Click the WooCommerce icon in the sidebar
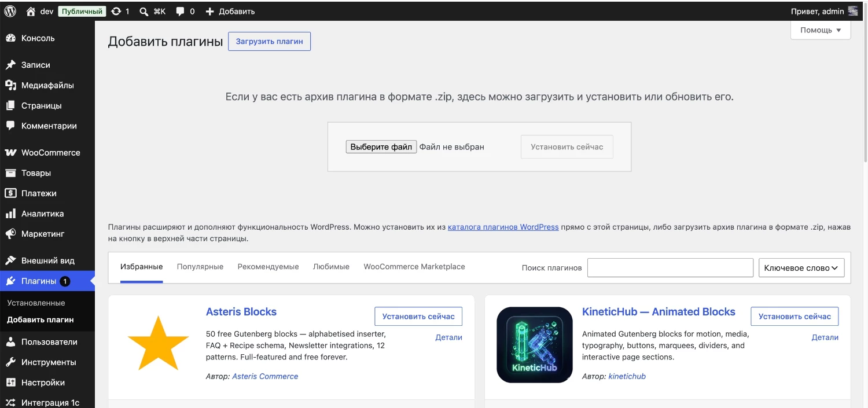Image resolution: width=868 pixels, height=408 pixels. (10, 153)
